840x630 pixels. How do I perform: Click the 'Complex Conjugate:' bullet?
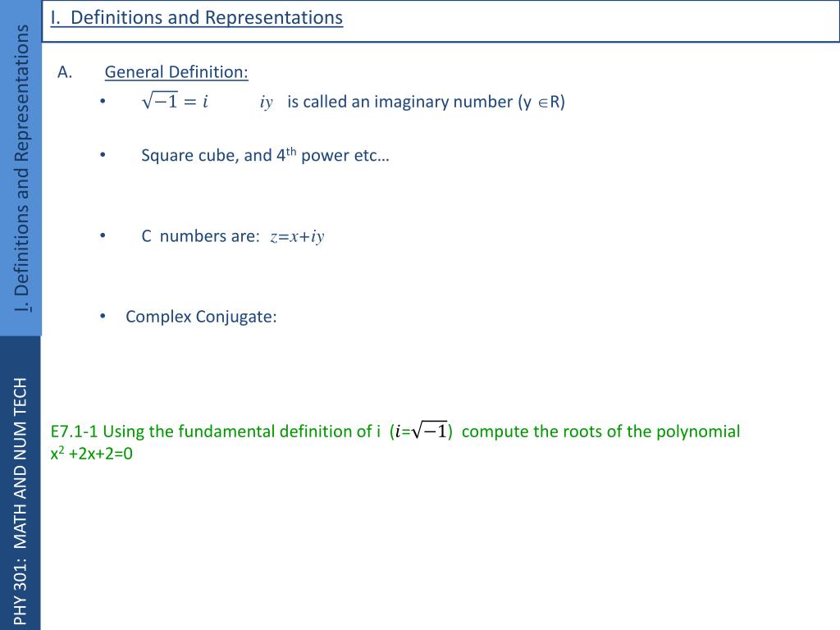click(x=201, y=317)
